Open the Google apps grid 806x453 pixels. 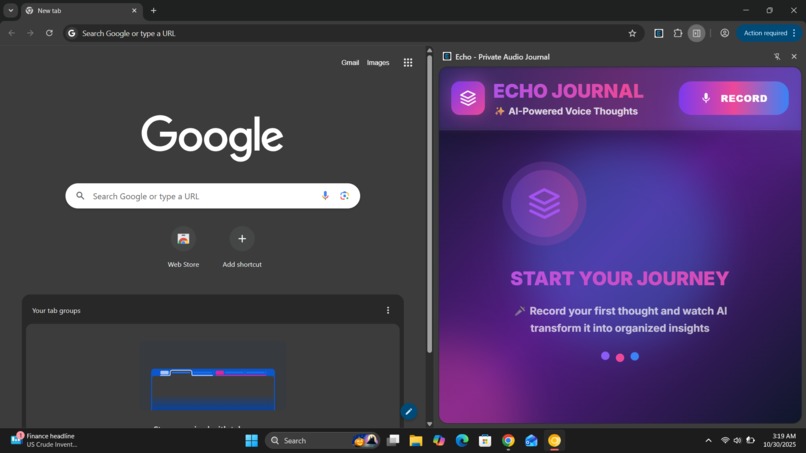click(x=408, y=63)
